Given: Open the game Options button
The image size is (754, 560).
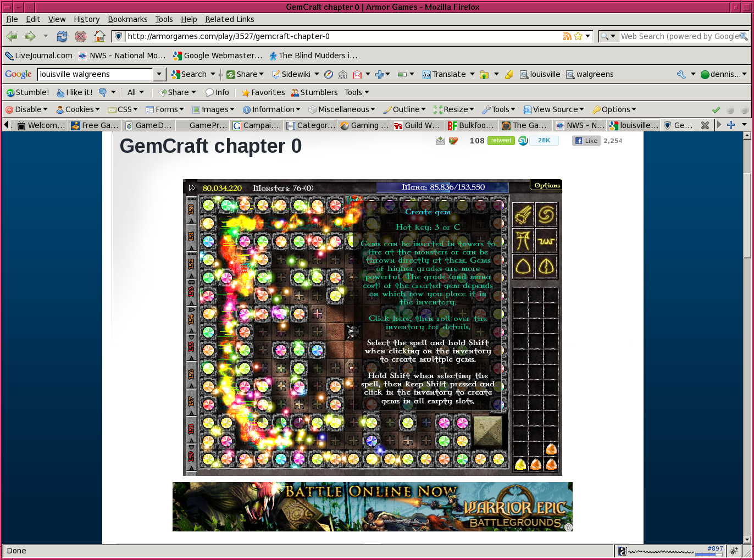Looking at the screenshot, I should (x=546, y=186).
